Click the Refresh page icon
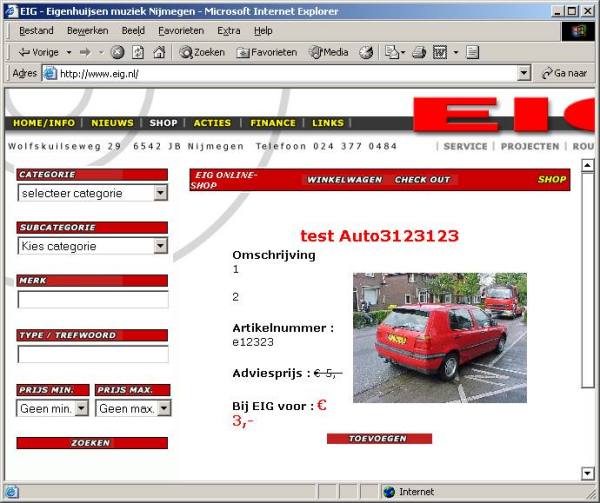 pyautogui.click(x=138, y=52)
